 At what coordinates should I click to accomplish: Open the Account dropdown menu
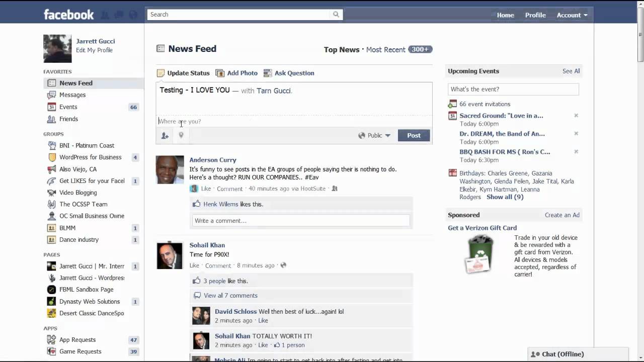pos(572,15)
